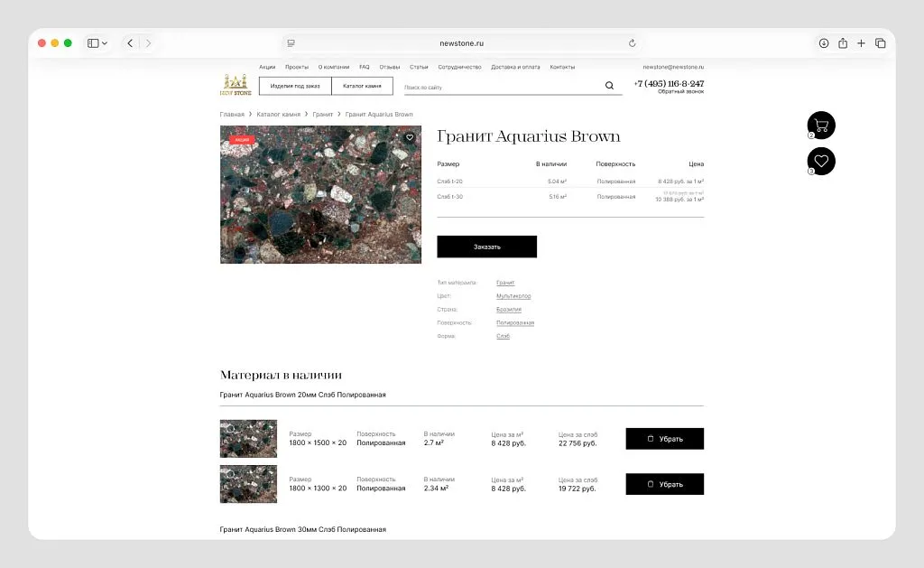
Task: Toggle the favorite heart on the product photo
Action: click(x=410, y=138)
